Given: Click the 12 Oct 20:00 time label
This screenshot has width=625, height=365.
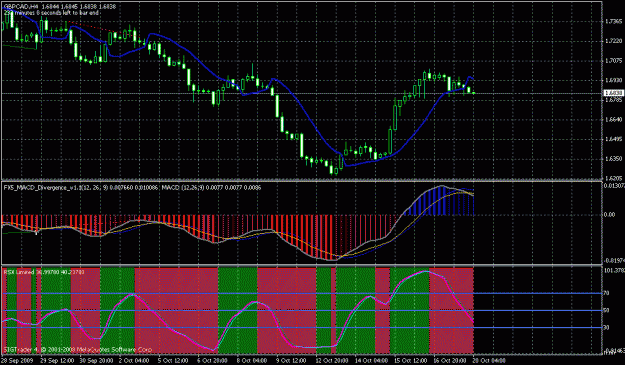Looking at the screenshot, I should click(x=332, y=361).
